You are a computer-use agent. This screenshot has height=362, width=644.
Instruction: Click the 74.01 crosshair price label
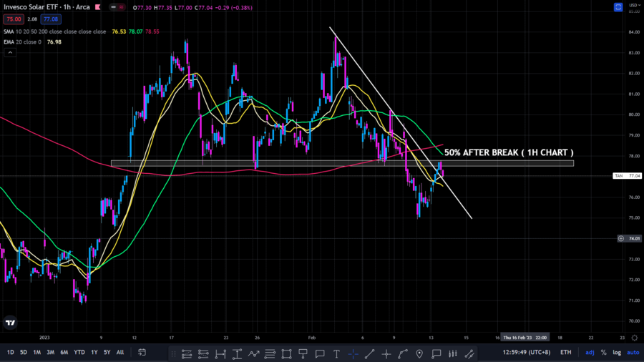pyautogui.click(x=634, y=238)
